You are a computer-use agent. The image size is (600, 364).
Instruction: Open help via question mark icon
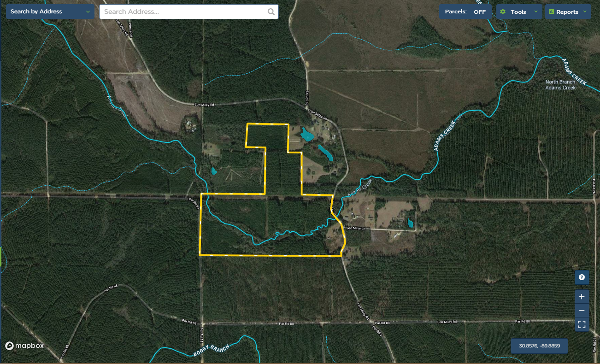coord(582,277)
